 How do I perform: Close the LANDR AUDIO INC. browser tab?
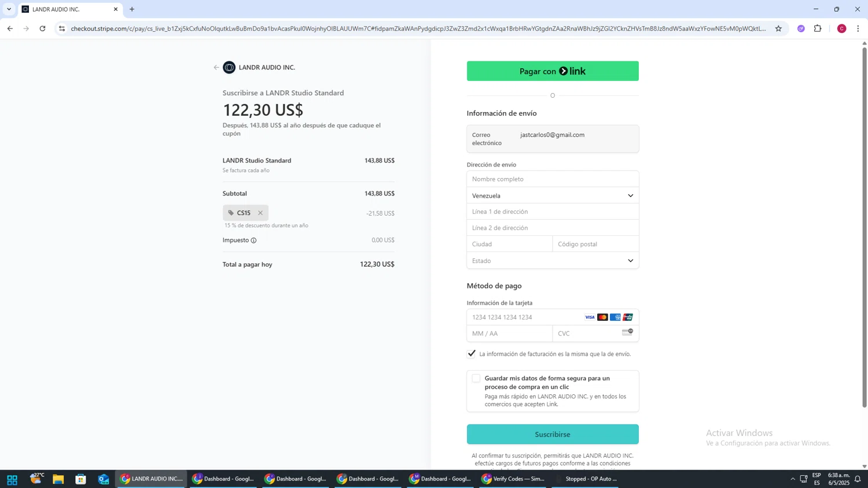[116, 9]
